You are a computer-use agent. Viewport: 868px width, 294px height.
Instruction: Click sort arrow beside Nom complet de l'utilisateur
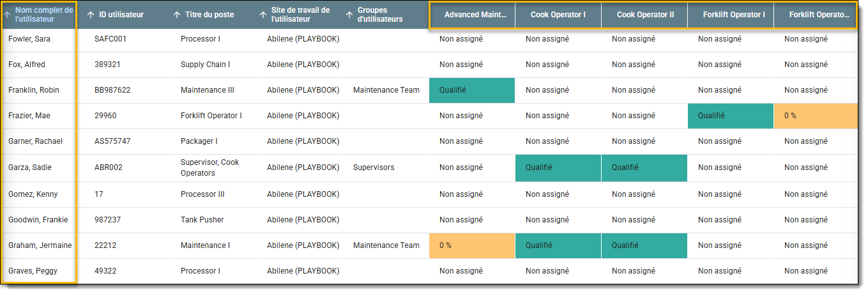pos(8,15)
